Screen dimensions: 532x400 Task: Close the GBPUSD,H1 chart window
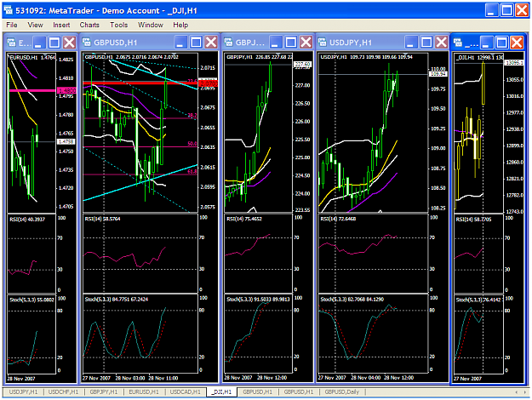coord(211,43)
